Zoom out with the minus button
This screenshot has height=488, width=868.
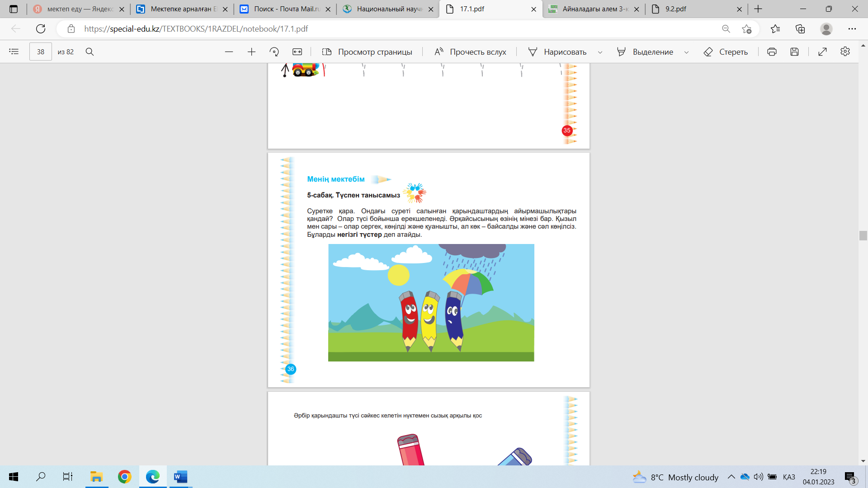click(229, 52)
